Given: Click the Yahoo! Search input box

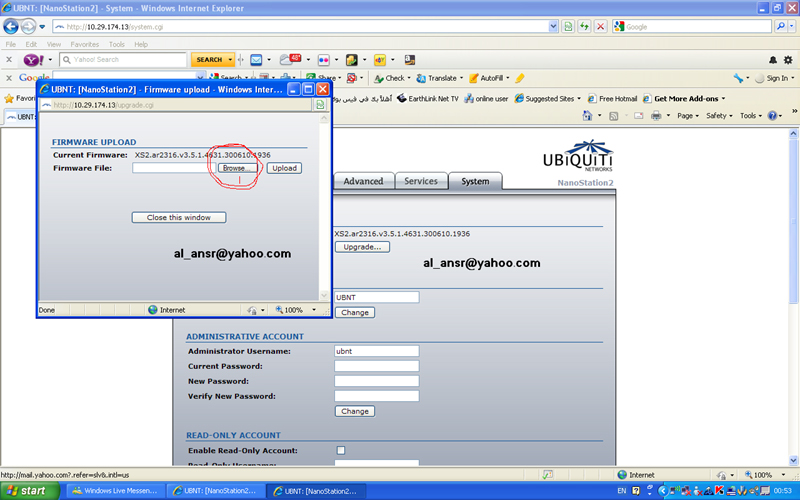Looking at the screenshot, I should pyautogui.click(x=123, y=60).
